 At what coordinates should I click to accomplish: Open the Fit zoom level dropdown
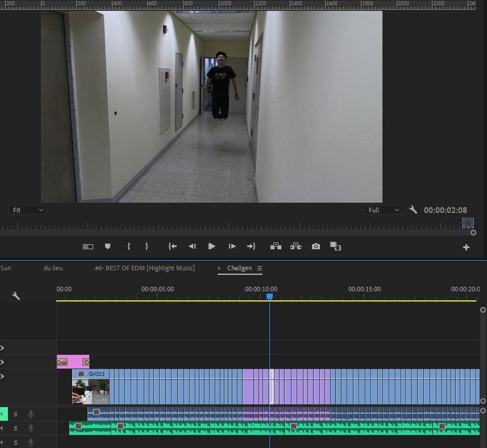[28, 210]
